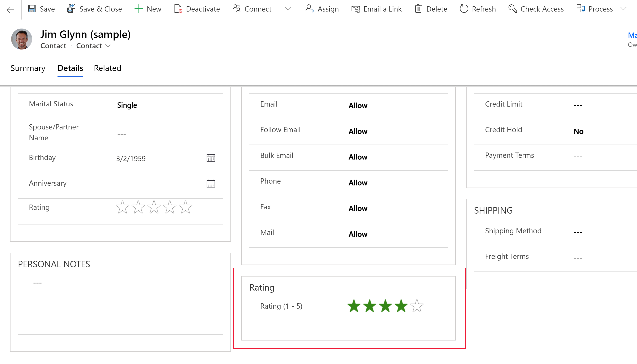Select 4th star in Rating field
The height and width of the screenshot is (364, 637).
[401, 306]
